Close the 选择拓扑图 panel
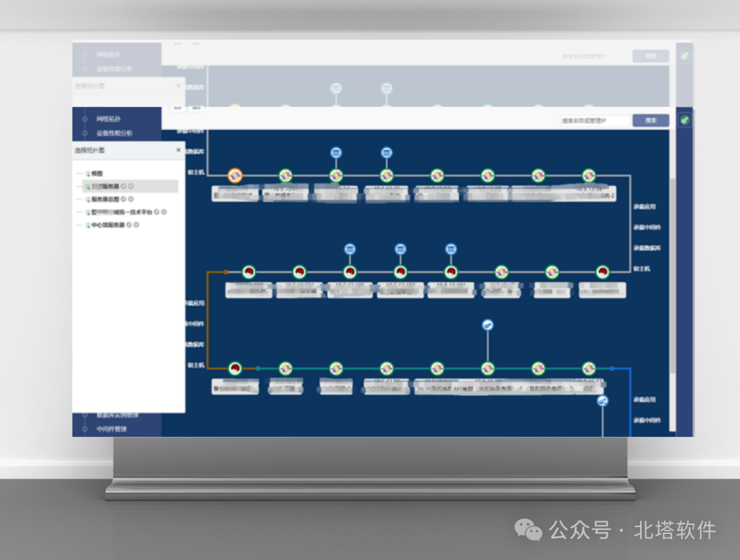This screenshot has height=560, width=740. (x=178, y=150)
